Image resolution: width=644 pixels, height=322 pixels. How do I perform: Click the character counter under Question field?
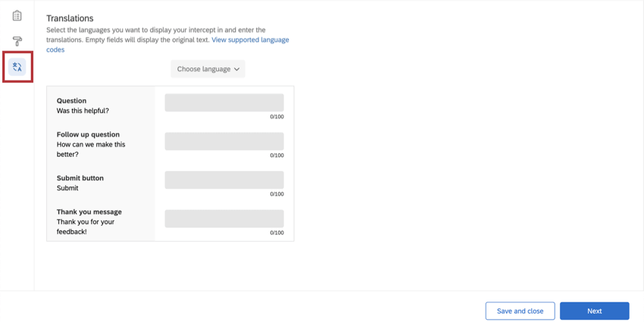click(x=277, y=117)
